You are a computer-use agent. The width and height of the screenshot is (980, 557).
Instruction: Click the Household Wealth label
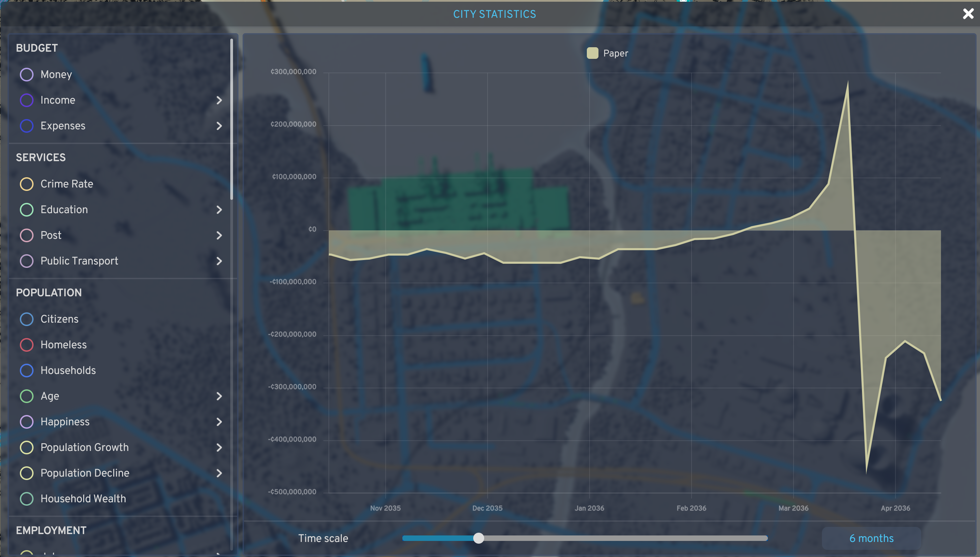coord(83,498)
